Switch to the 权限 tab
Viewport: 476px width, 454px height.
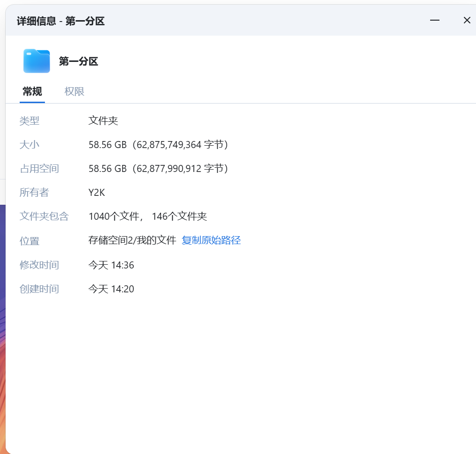[x=73, y=91]
